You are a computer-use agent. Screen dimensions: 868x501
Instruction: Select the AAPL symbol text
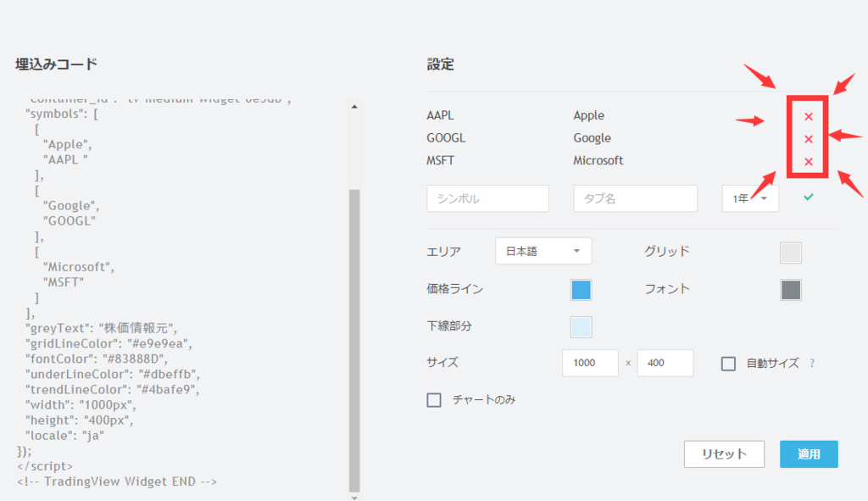[x=440, y=115]
